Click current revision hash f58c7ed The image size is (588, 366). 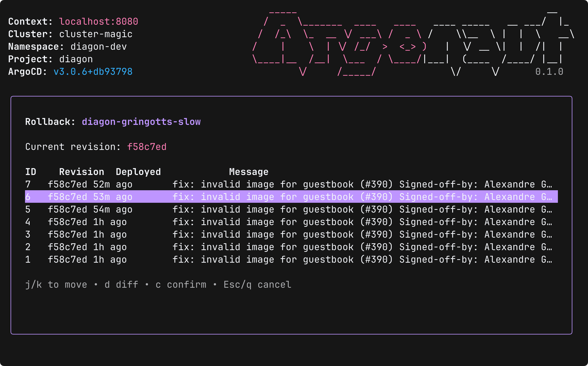coord(147,147)
